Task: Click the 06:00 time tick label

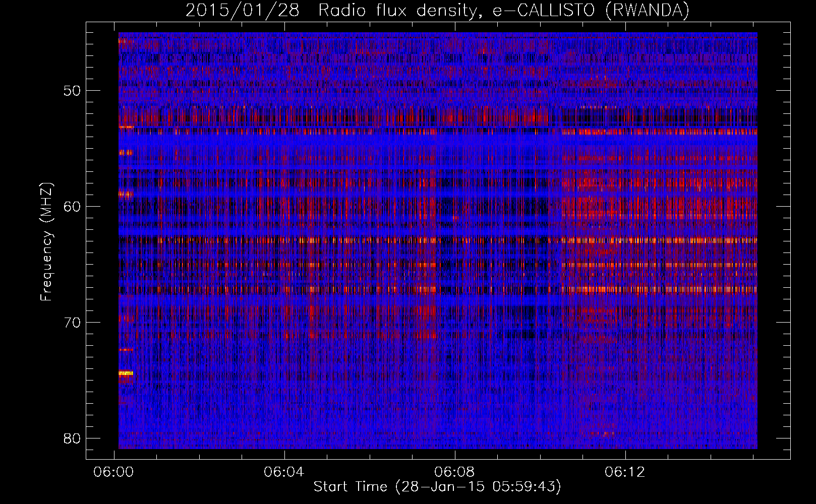Action: point(114,472)
